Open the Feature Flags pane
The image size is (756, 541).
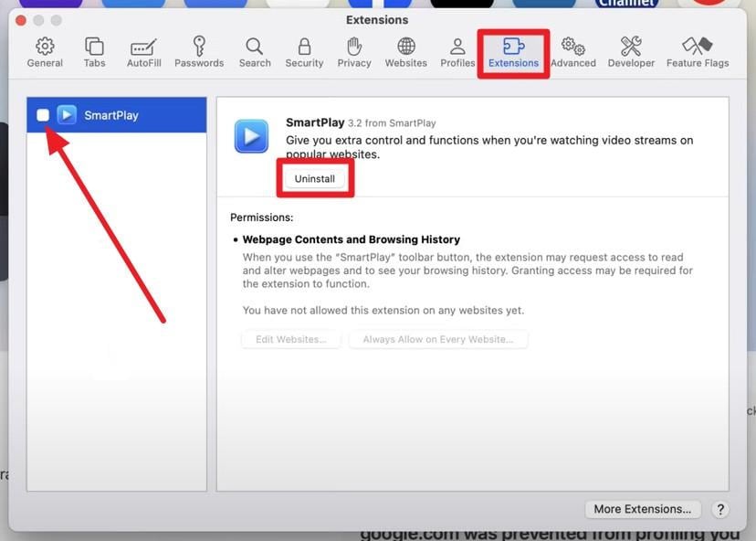point(698,52)
